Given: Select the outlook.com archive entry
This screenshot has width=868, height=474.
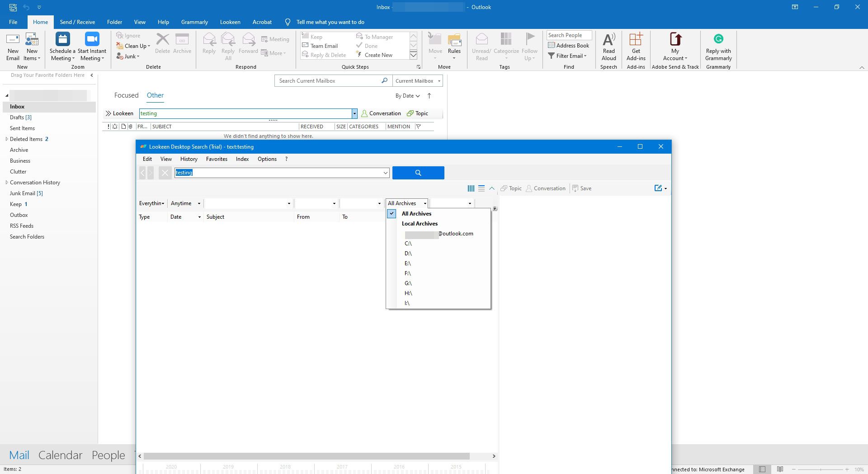Looking at the screenshot, I should point(439,234).
